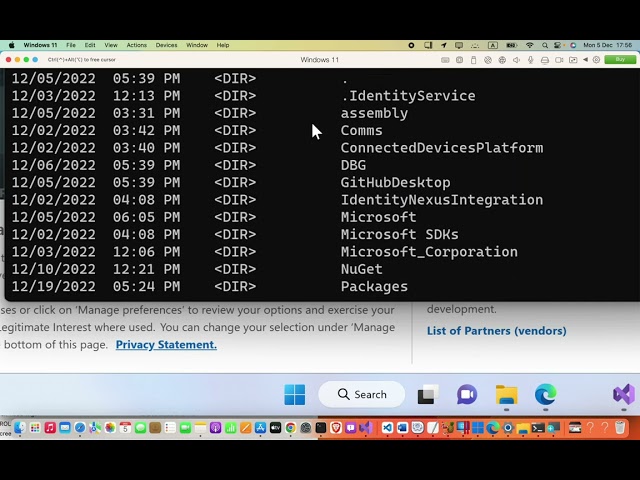The image size is (640, 480).
Task: Open Microsoft Edge in Windows taskbar
Action: tap(546, 394)
